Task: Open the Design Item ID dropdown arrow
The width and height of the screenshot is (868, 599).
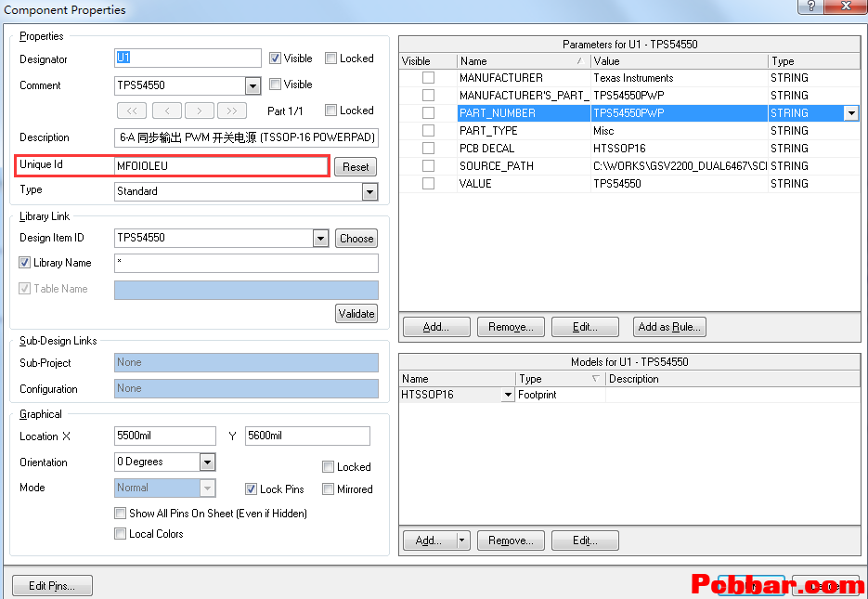Action: tap(320, 239)
